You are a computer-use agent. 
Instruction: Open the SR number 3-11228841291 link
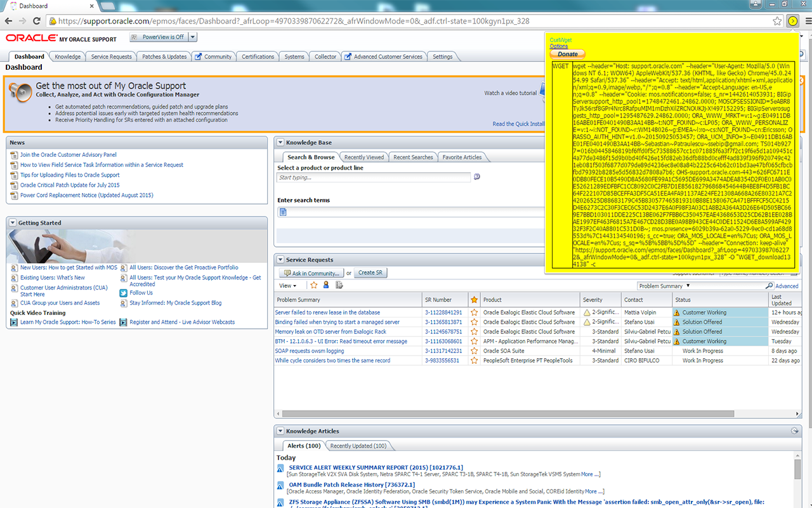pos(443,312)
